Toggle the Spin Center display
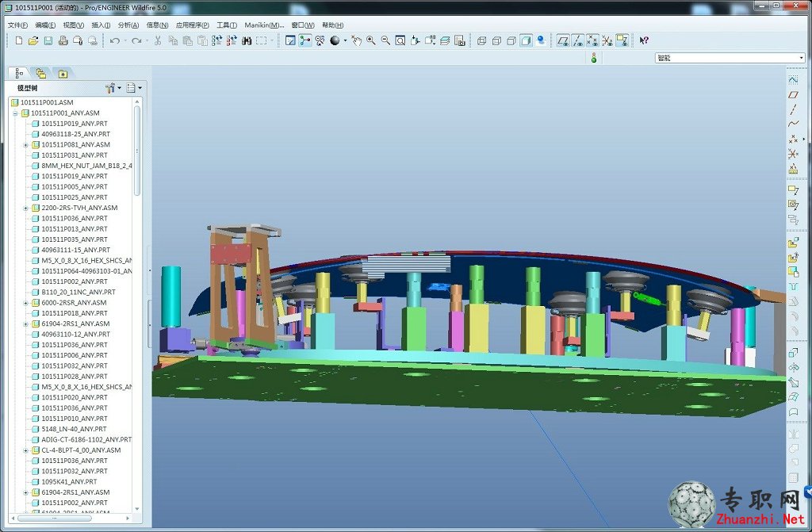This screenshot has height=532, width=812. (305, 40)
